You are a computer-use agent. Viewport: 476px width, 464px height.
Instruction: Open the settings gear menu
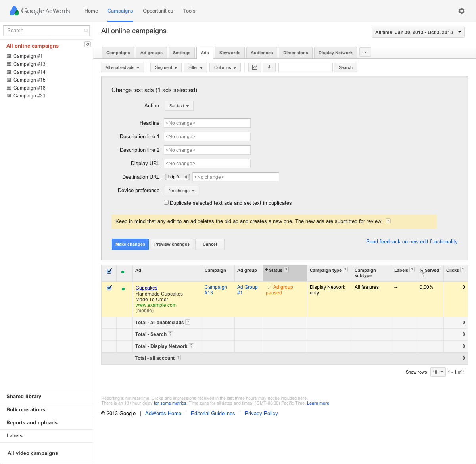[x=461, y=11]
